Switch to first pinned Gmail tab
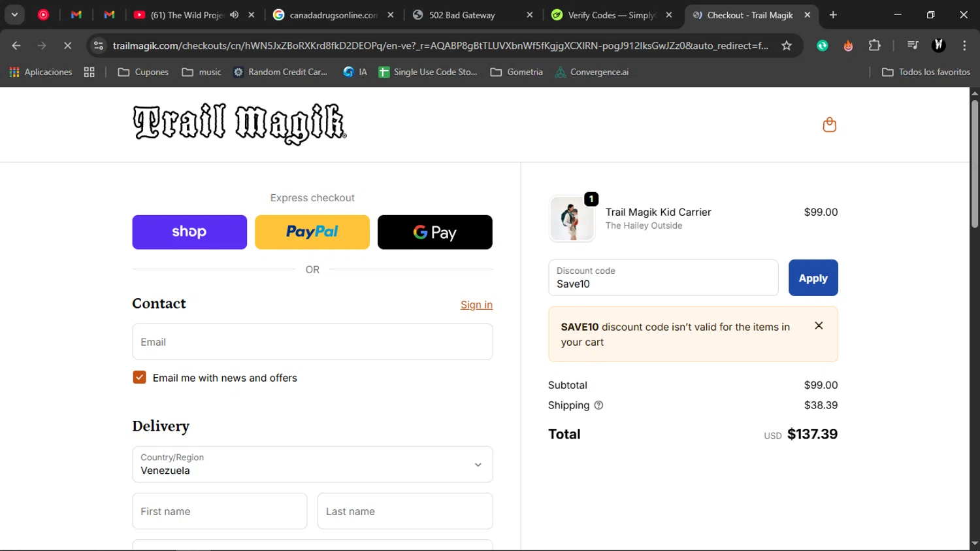This screenshot has height=551, width=980. (x=76, y=14)
